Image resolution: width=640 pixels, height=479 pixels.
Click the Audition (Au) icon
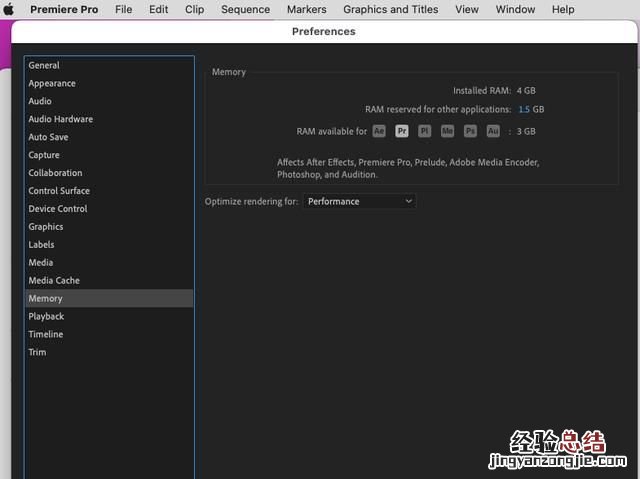tap(493, 131)
